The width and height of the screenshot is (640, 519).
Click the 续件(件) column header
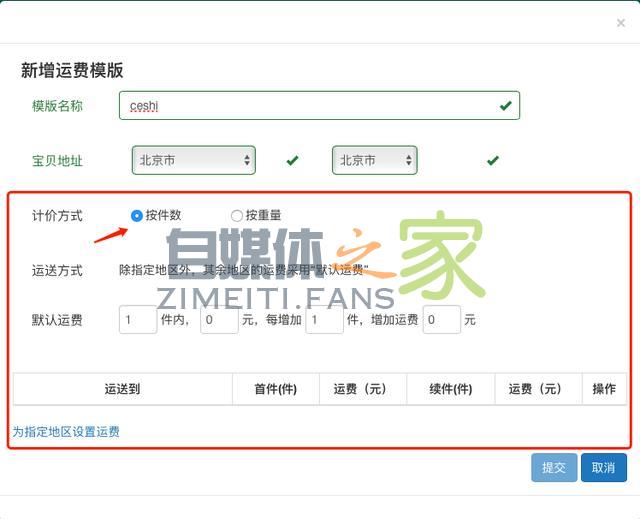450,389
